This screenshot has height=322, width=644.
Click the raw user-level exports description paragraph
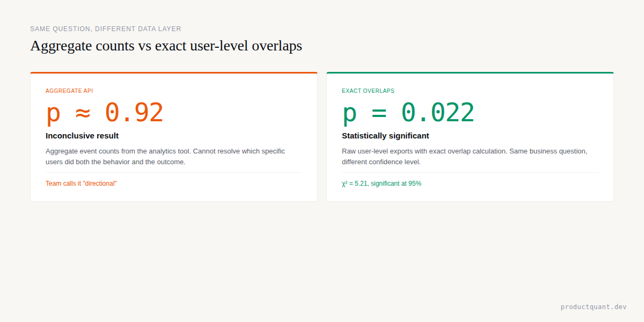point(465,156)
